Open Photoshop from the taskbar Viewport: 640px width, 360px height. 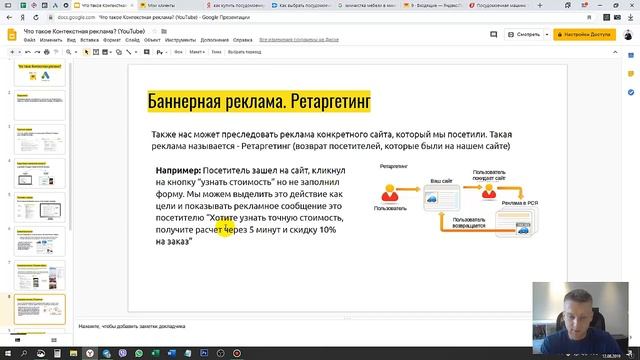pyautogui.click(x=204, y=353)
